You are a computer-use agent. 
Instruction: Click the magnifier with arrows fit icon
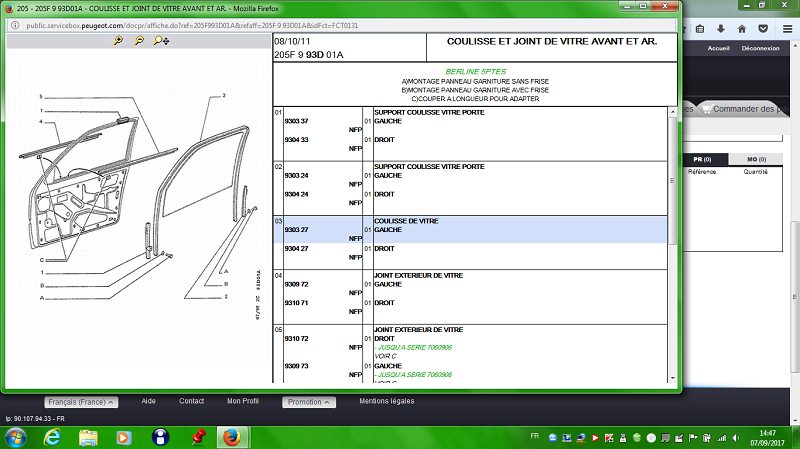coord(161,40)
